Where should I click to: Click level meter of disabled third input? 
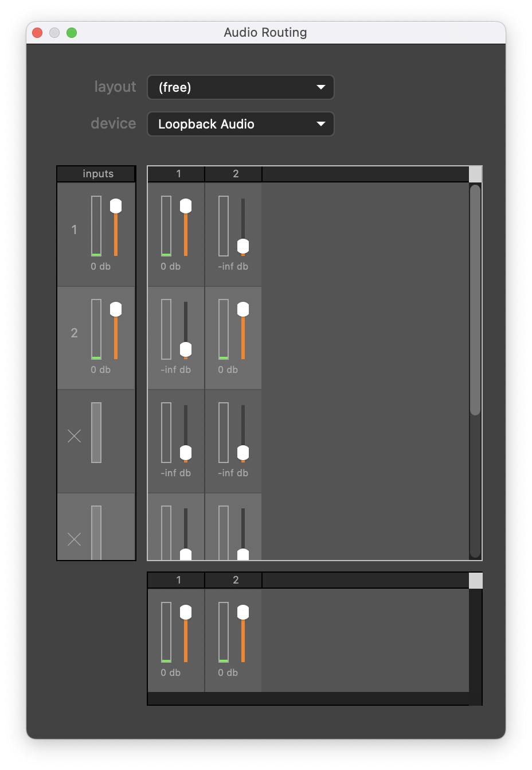pos(96,433)
